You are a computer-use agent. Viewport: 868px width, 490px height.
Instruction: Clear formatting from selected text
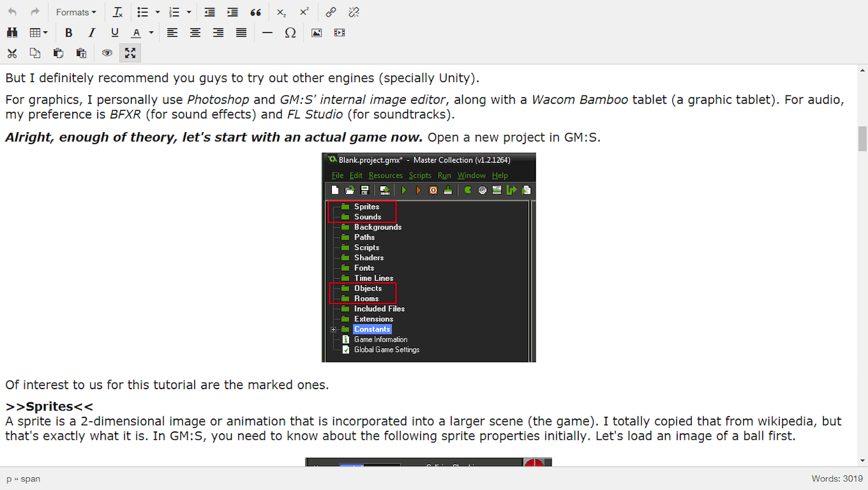pyautogui.click(x=118, y=12)
